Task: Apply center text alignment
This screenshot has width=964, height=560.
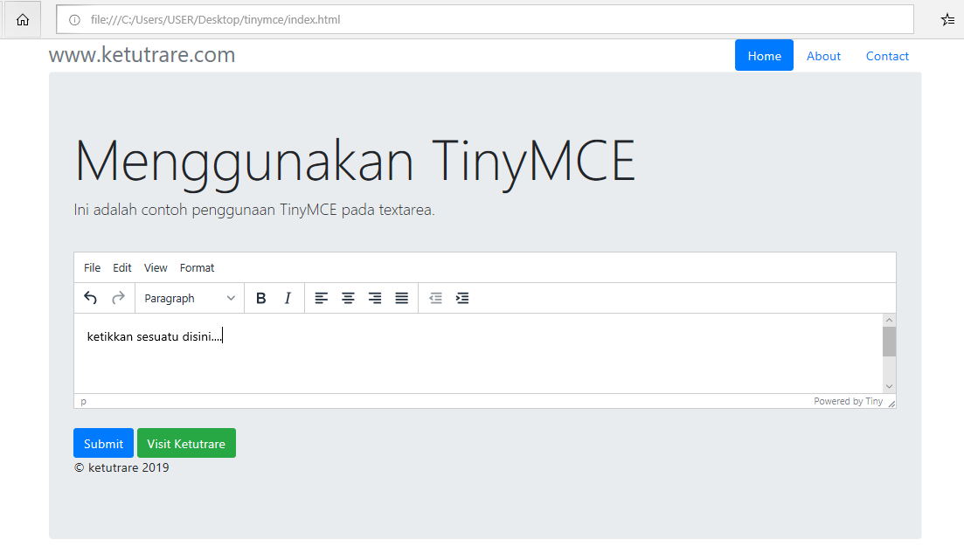Action: click(348, 298)
